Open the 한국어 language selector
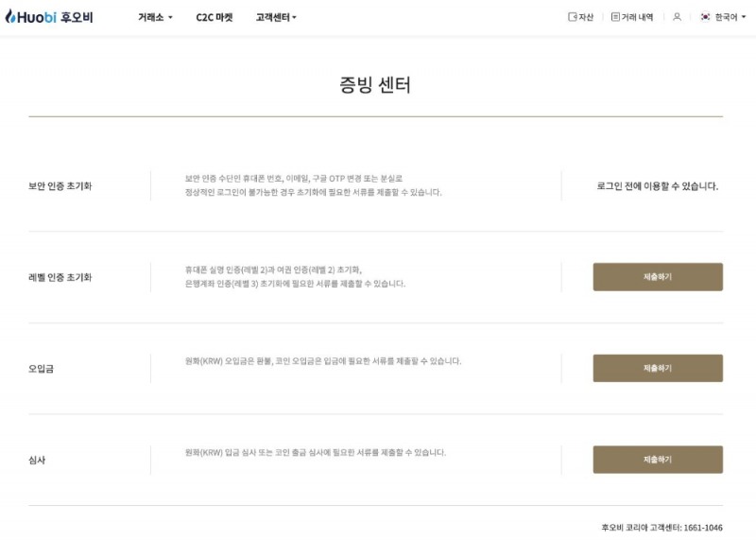Screen dimensions: 756x540 click(728, 17)
